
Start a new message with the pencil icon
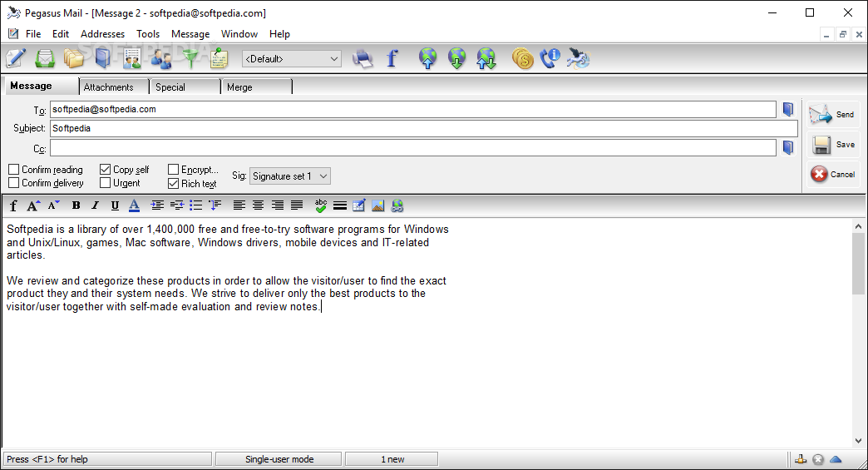tap(16, 58)
